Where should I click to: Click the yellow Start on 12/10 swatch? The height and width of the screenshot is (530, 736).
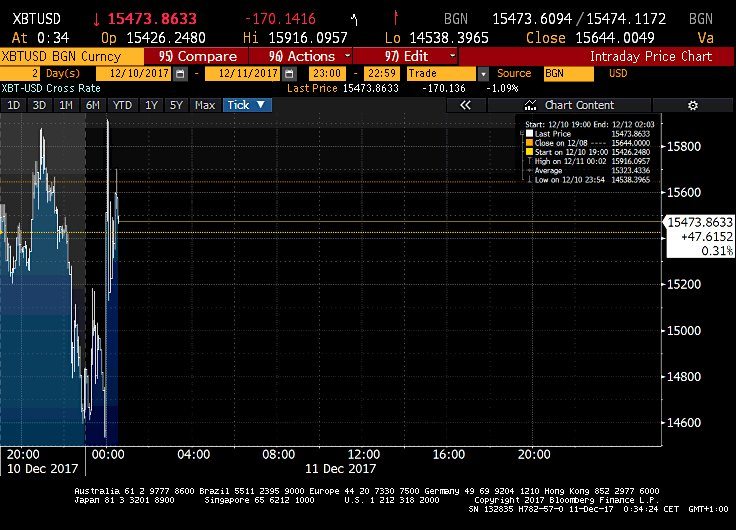coord(529,152)
